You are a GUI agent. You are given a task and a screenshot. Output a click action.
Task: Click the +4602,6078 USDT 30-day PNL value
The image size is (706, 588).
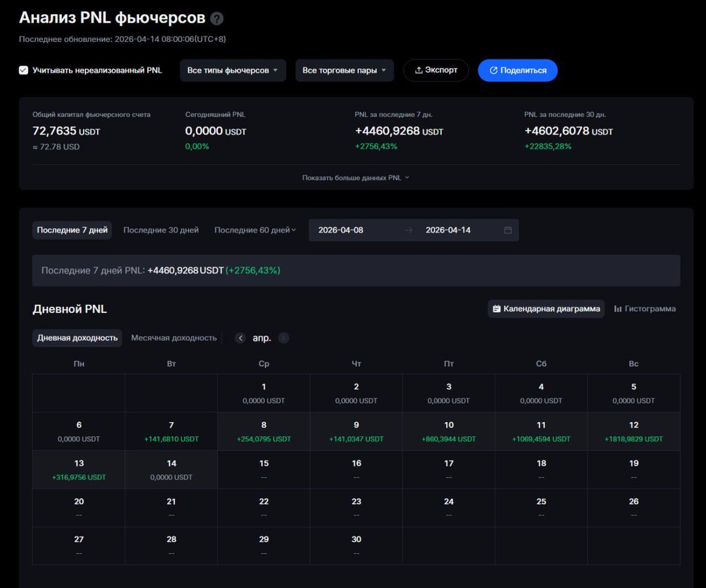click(568, 131)
